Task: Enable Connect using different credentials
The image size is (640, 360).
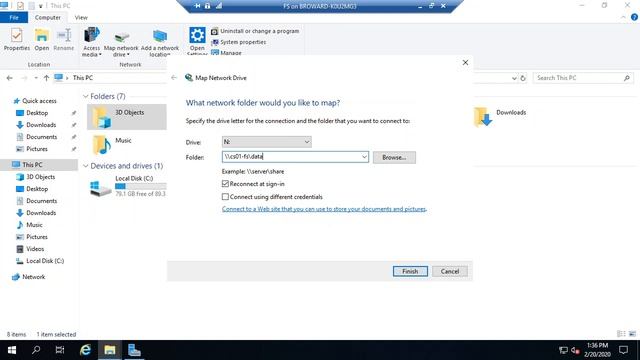Action: coord(225,197)
